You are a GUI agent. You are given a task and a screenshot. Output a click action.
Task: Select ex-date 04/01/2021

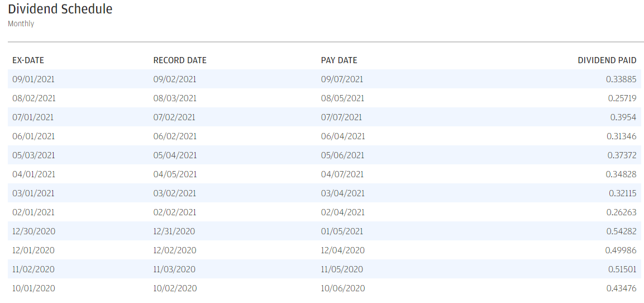click(x=34, y=174)
